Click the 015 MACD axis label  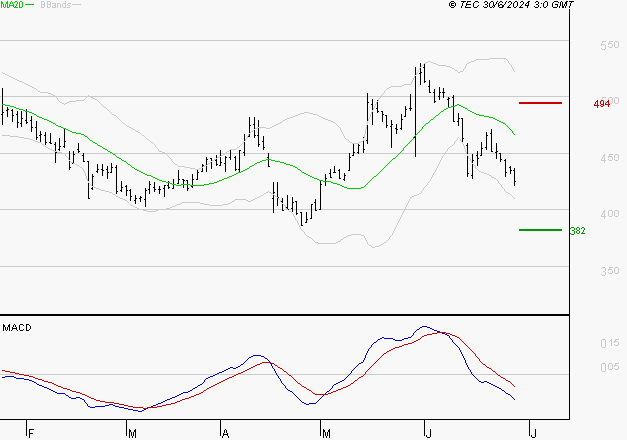(610, 343)
